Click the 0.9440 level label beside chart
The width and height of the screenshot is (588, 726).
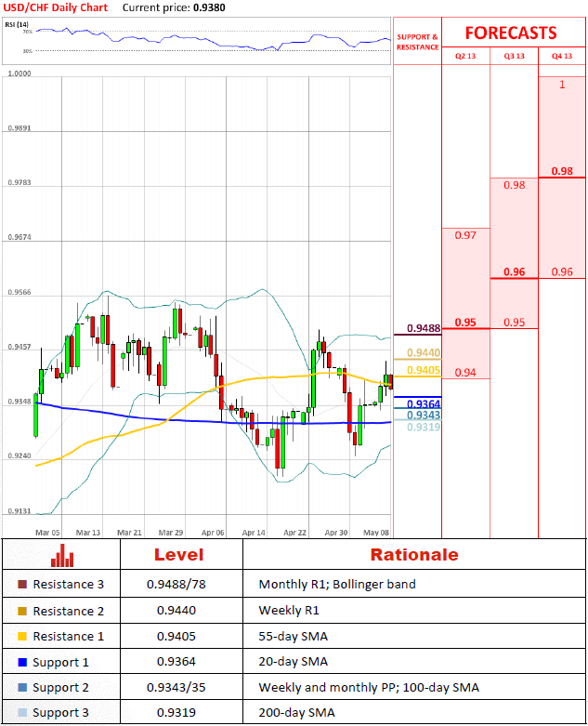(424, 353)
